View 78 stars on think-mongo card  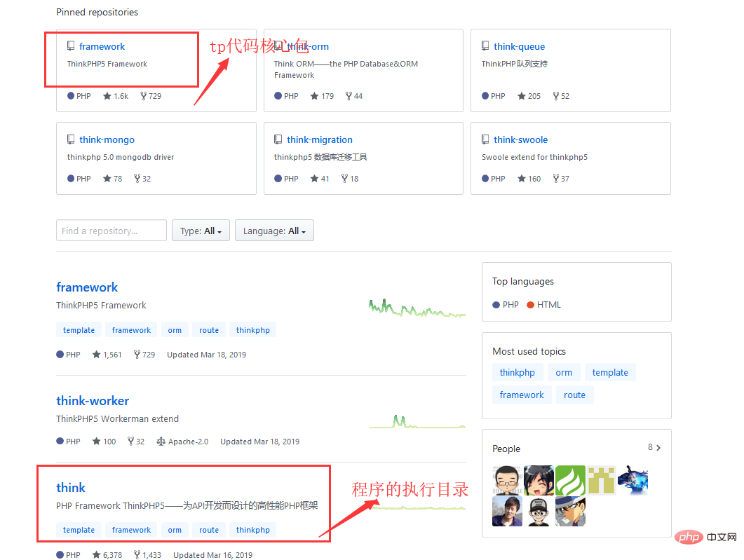click(x=113, y=179)
